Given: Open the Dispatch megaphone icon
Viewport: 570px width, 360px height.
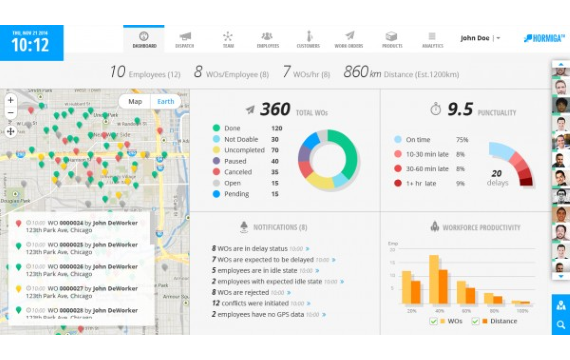Looking at the screenshot, I should [x=185, y=37].
